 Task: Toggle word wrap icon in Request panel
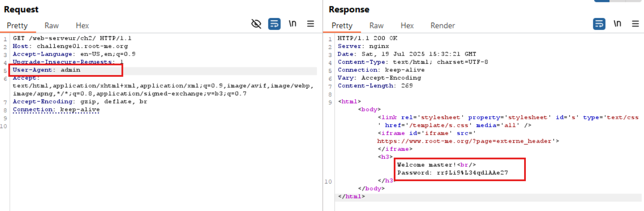pyautogui.click(x=274, y=24)
